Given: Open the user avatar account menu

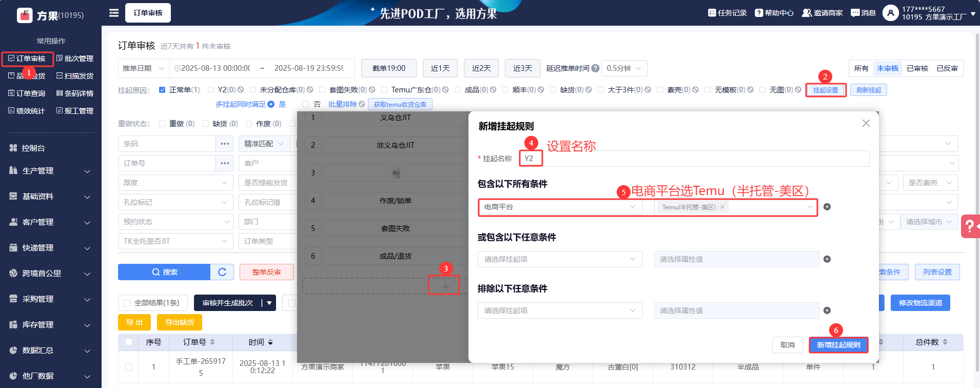Looking at the screenshot, I should coord(891,13).
